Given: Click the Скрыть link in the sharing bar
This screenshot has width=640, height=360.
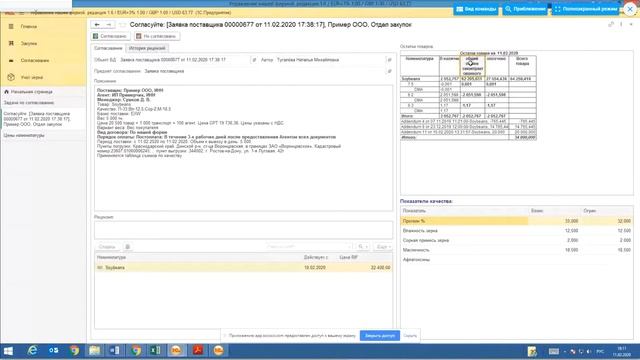Looking at the screenshot, I should click(x=410, y=336).
